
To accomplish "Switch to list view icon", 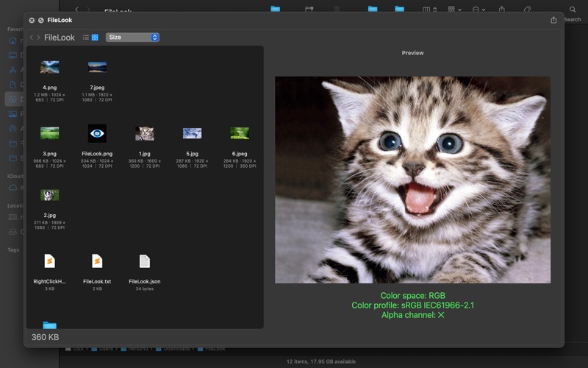I will coord(86,38).
